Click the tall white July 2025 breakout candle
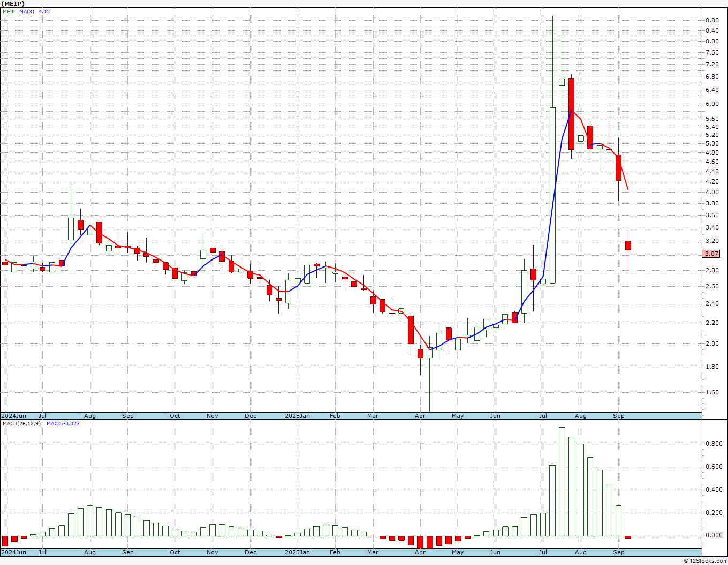This screenshot has height=565, width=728. coord(552,195)
